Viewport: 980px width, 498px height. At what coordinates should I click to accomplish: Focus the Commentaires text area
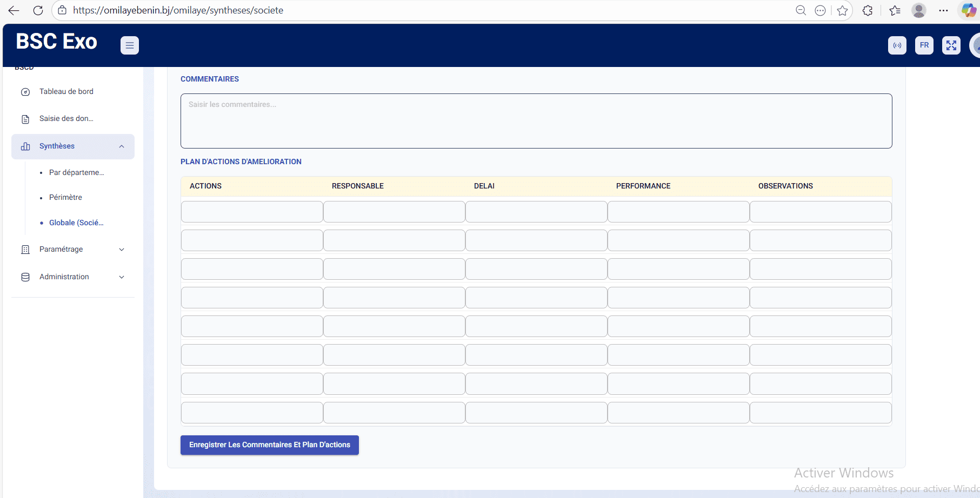tap(536, 121)
